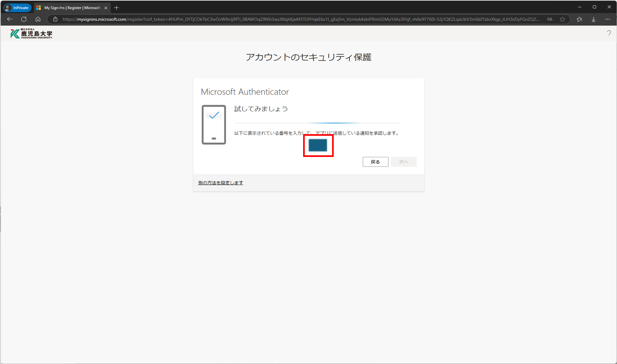Screen dimensions: 617x364
Task: Open the Favorites list icon
Action: [x=579, y=19]
